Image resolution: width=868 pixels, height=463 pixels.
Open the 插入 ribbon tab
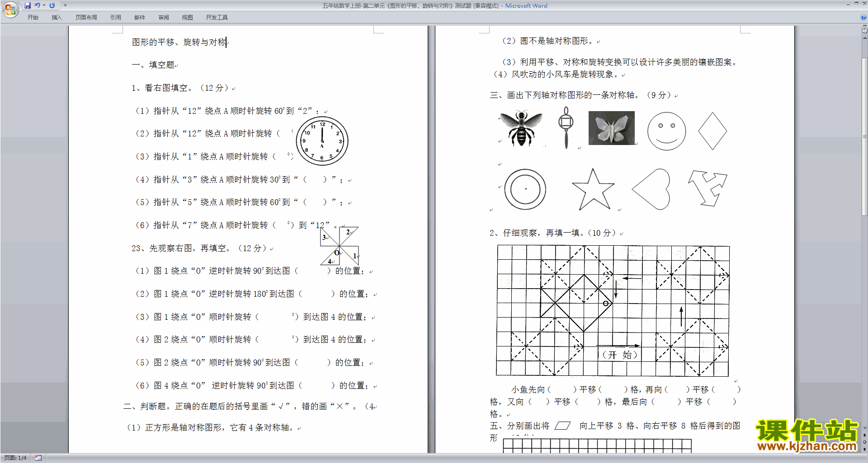57,18
